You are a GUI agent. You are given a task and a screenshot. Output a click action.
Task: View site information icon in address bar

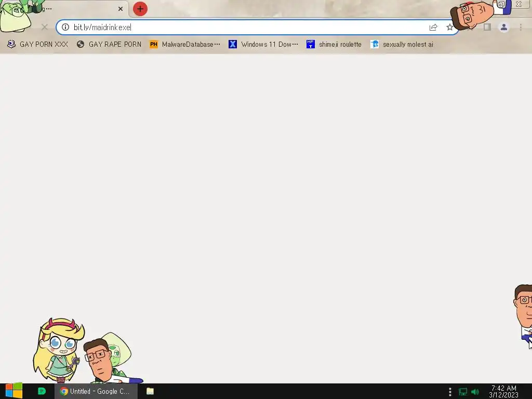tap(65, 27)
